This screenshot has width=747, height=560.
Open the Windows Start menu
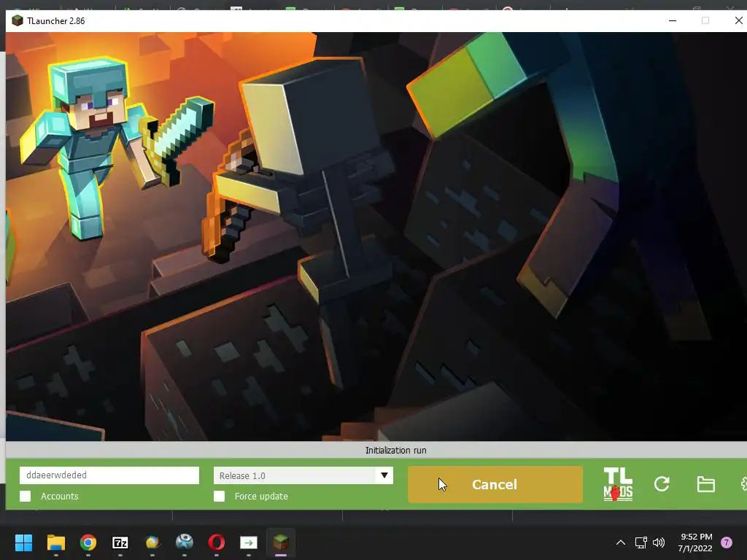click(x=23, y=542)
